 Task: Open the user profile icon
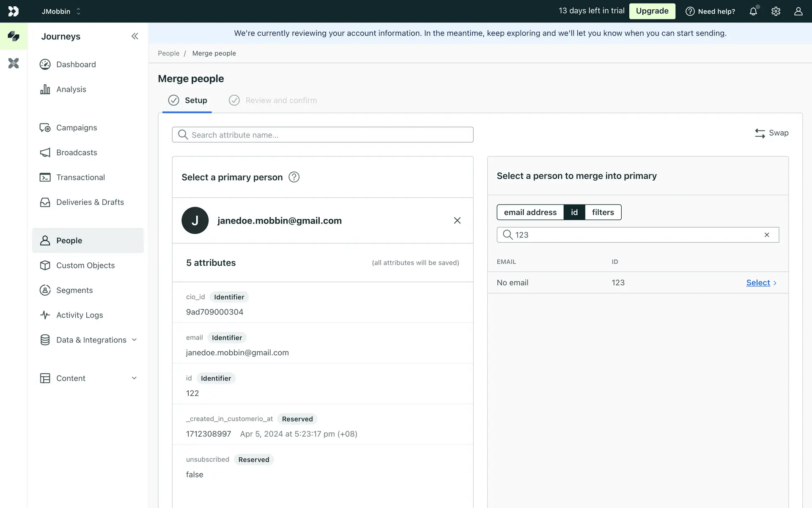click(x=798, y=11)
